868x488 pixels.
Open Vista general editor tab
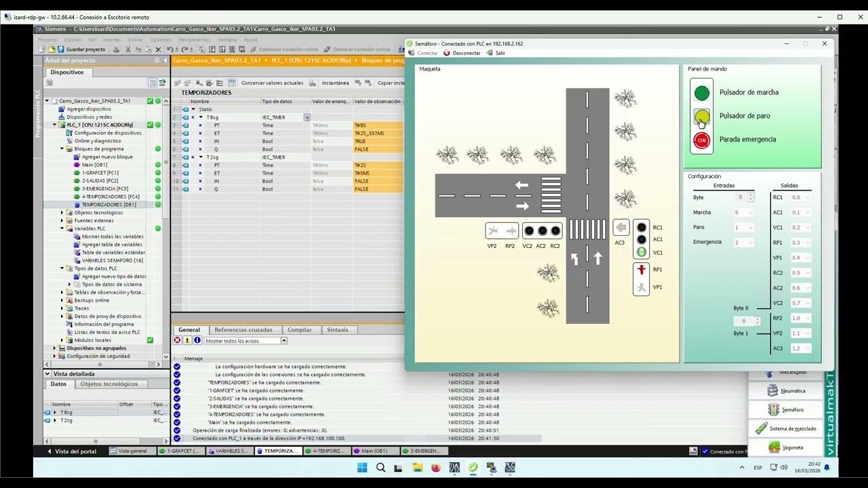[132, 451]
